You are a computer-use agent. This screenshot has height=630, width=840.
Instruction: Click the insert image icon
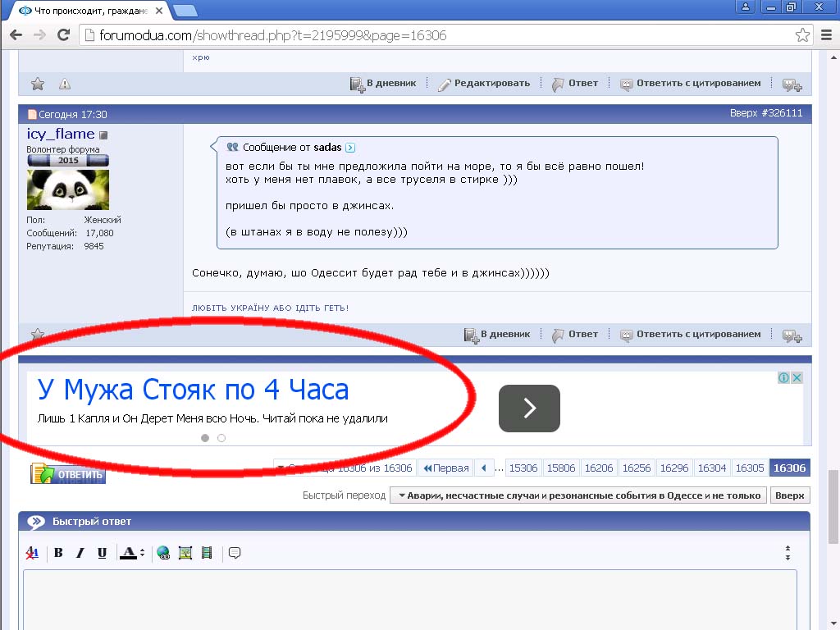185,553
